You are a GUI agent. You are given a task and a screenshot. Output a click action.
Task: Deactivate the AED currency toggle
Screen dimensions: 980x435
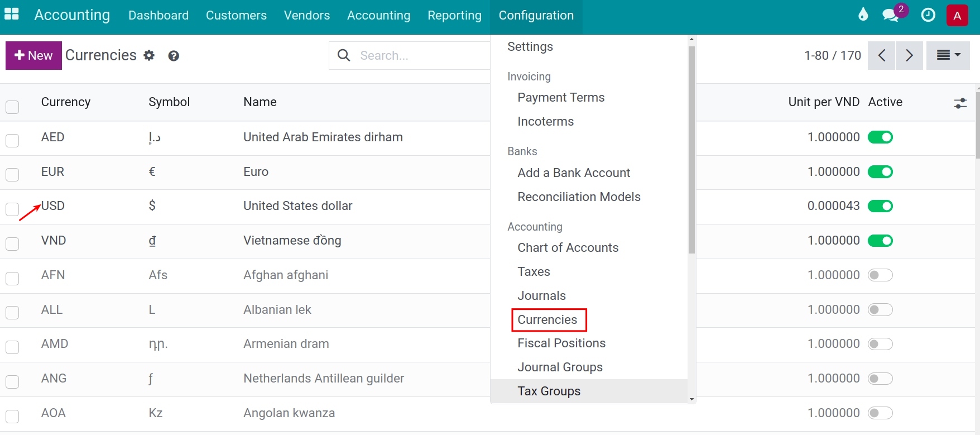[880, 137]
